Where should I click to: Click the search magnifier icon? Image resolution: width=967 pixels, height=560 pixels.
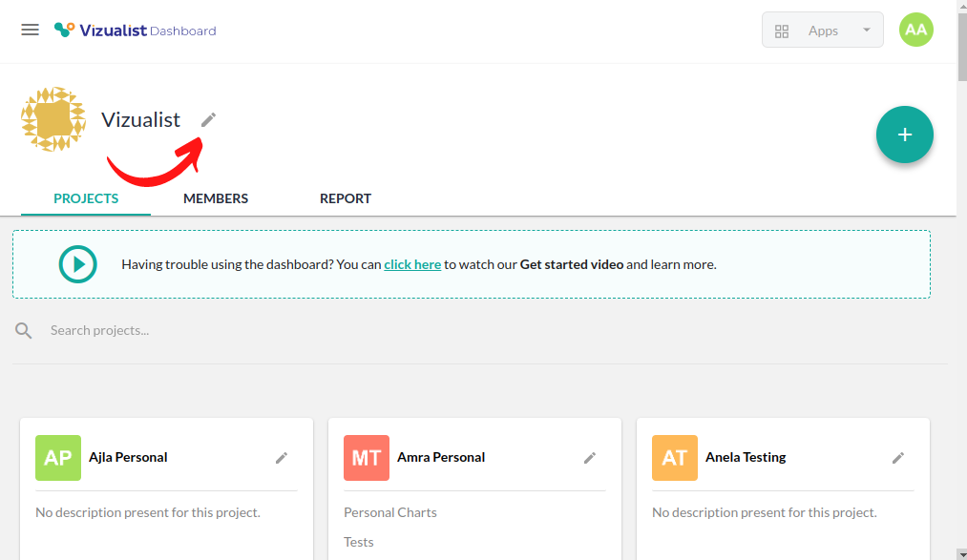pos(24,330)
